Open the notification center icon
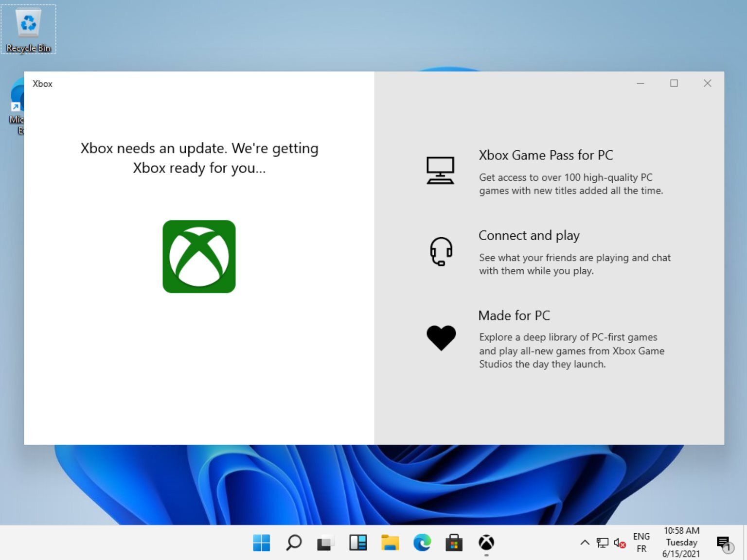Viewport: 747px width, 560px height. point(724,543)
